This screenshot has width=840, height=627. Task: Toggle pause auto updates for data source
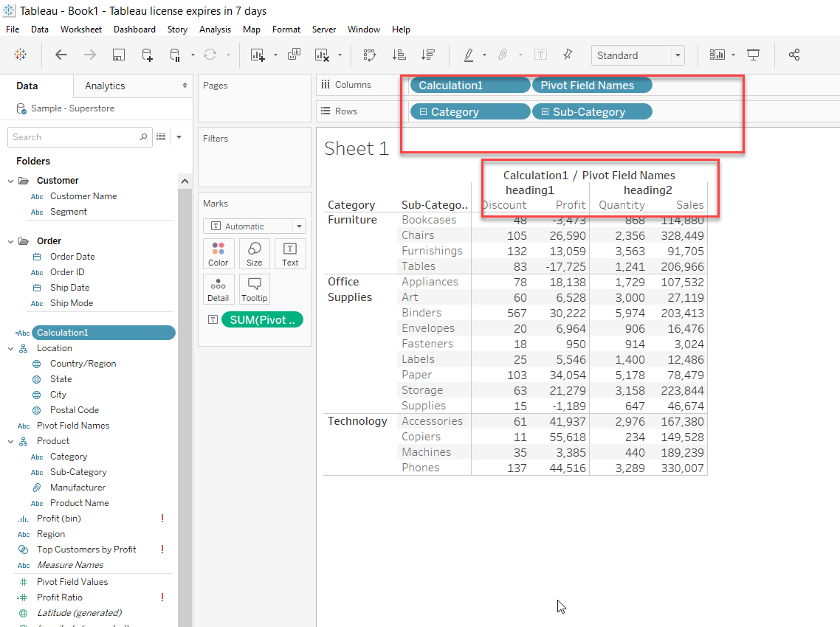pos(176,55)
